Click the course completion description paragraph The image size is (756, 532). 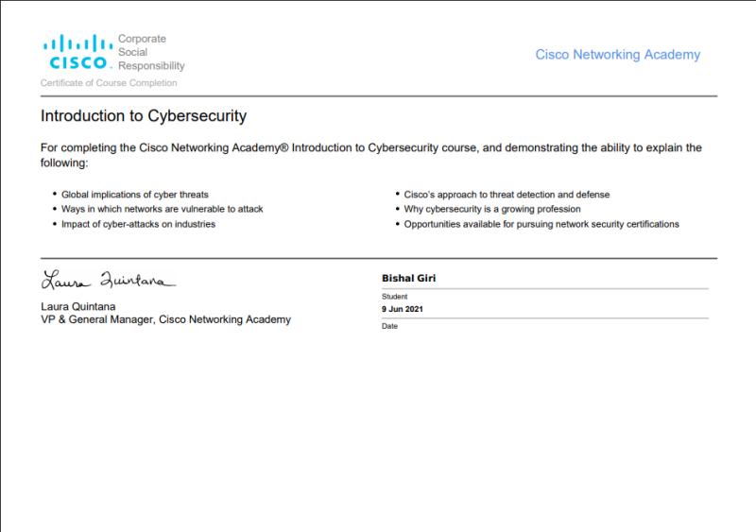(371, 156)
